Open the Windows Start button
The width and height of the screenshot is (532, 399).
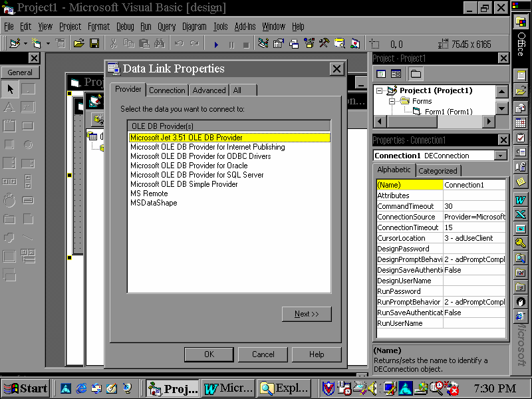(x=26, y=388)
